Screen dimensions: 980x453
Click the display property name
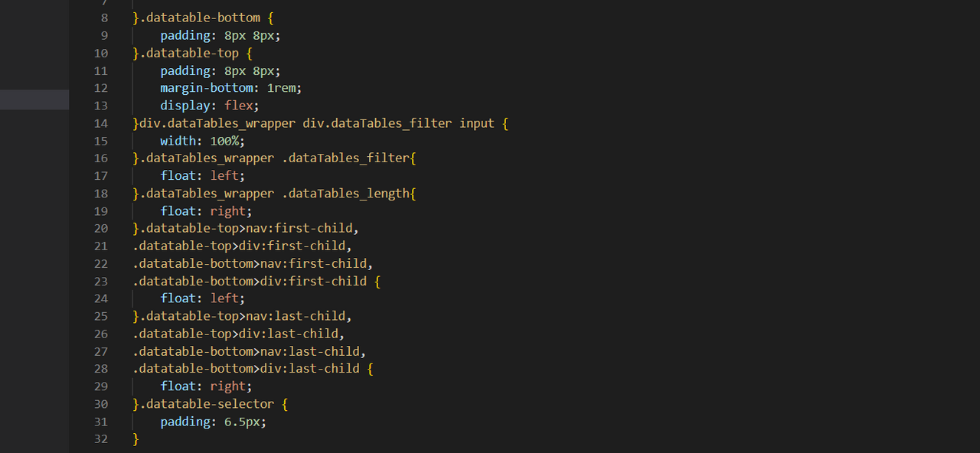pyautogui.click(x=187, y=106)
